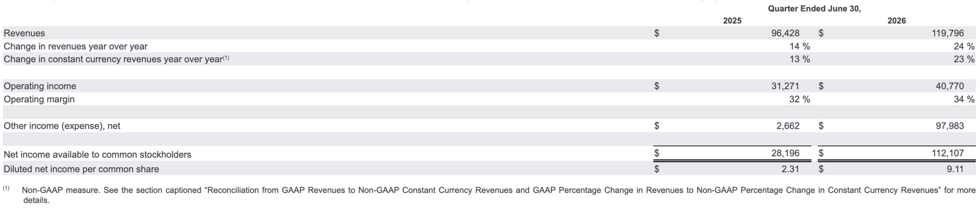Click the Other income (expense), net label
Screen dimensions: 980x213
pyautogui.click(x=62, y=126)
